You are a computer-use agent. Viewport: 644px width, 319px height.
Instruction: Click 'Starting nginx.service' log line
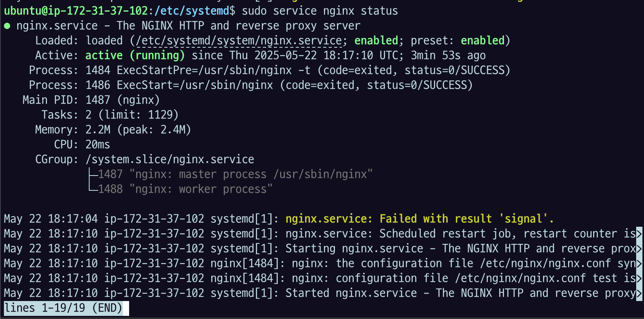coord(320,249)
